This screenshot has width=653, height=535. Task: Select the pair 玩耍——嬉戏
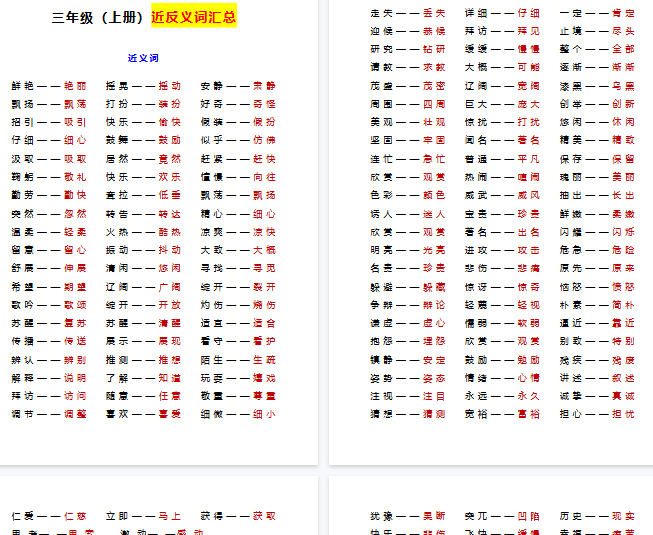point(238,378)
